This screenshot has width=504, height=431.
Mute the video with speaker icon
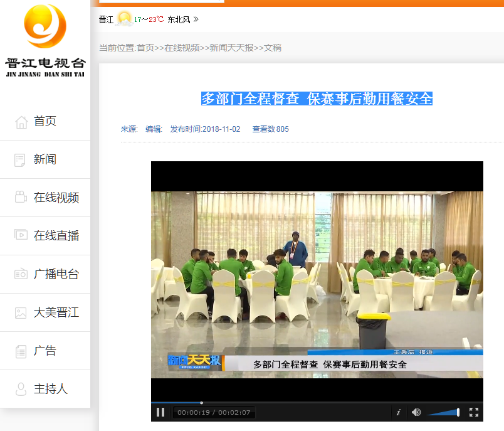[x=416, y=412]
